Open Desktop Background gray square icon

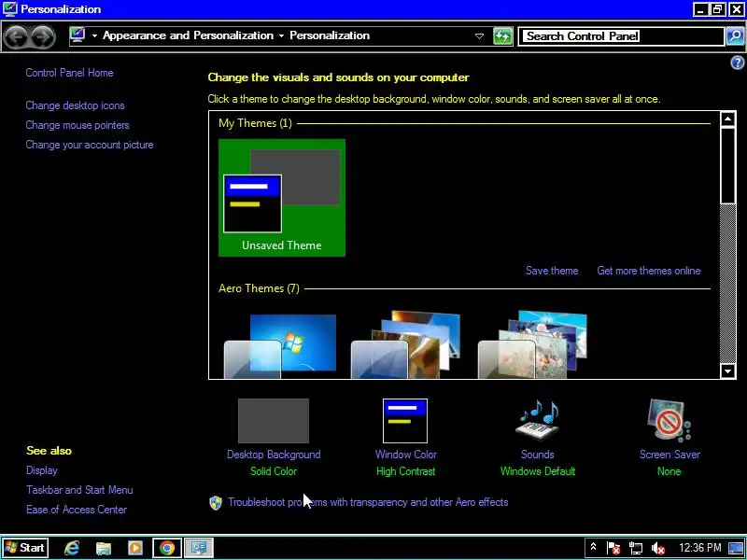tap(274, 421)
